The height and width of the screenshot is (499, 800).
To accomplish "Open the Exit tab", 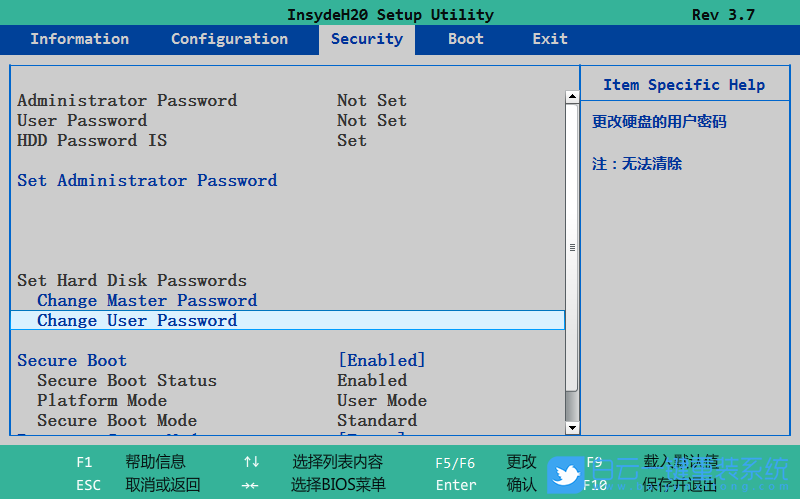I will click(x=550, y=39).
